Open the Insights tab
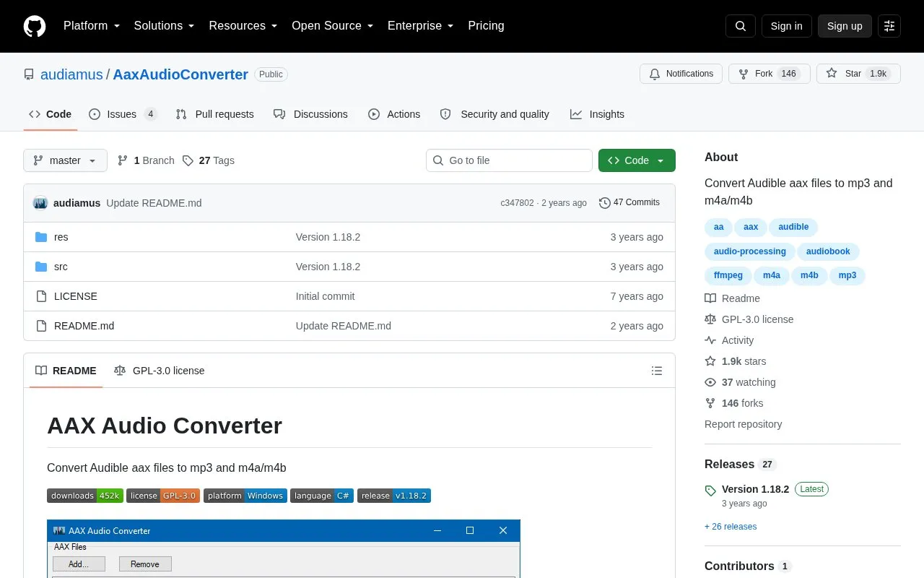 tap(597, 114)
